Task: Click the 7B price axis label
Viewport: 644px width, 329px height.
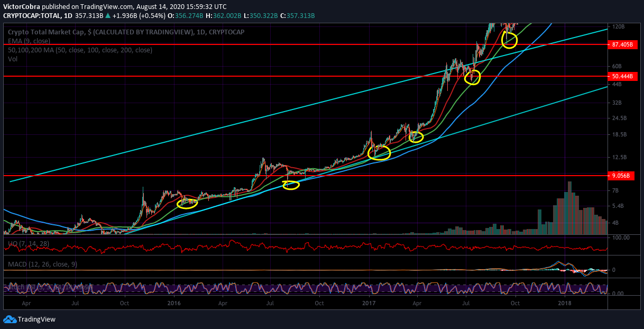Action: 616,190
